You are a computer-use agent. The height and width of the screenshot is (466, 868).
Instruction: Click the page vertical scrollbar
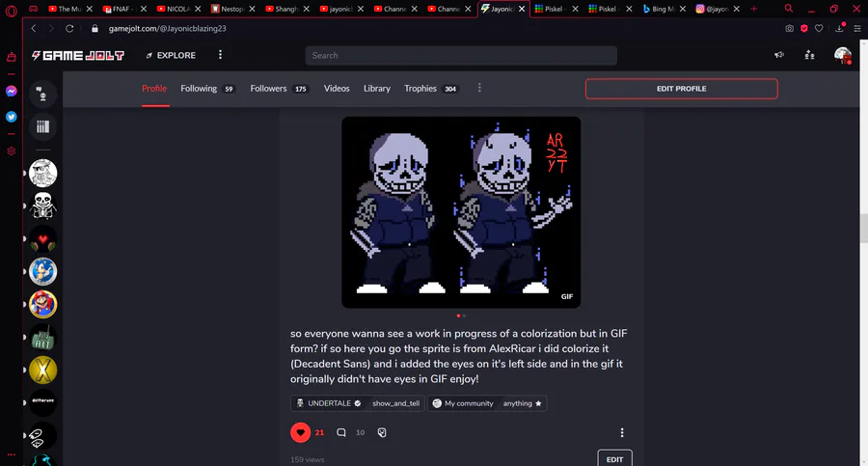(x=863, y=228)
